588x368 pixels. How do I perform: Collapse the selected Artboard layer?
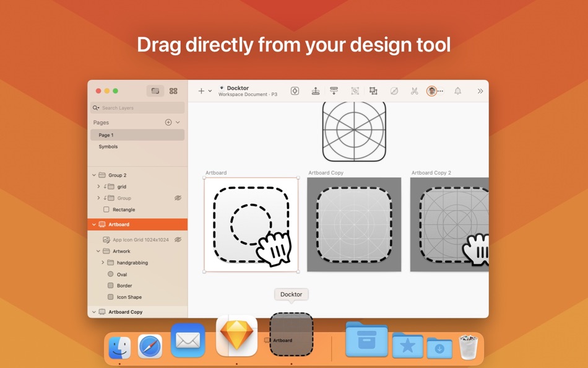(x=94, y=224)
